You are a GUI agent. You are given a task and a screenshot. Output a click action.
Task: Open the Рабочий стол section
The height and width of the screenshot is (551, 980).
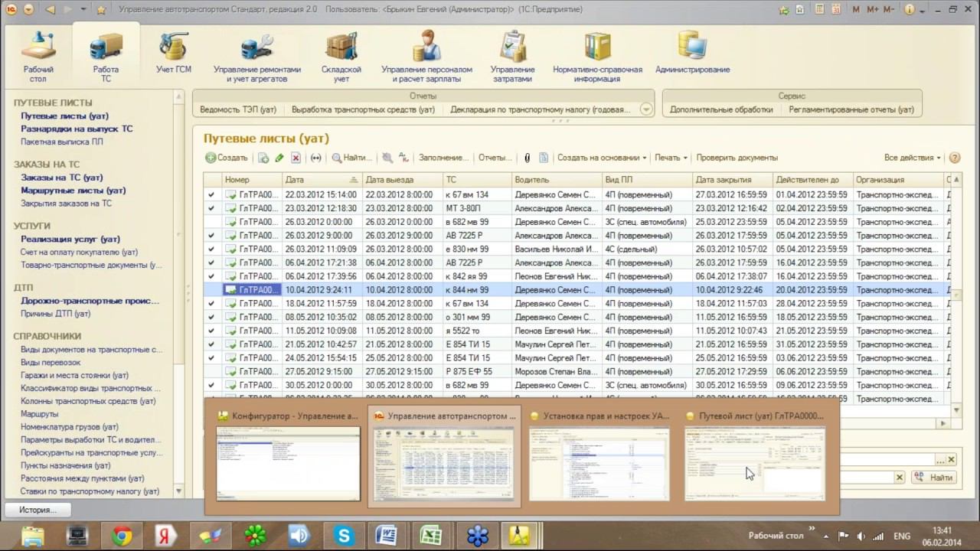click(x=38, y=57)
